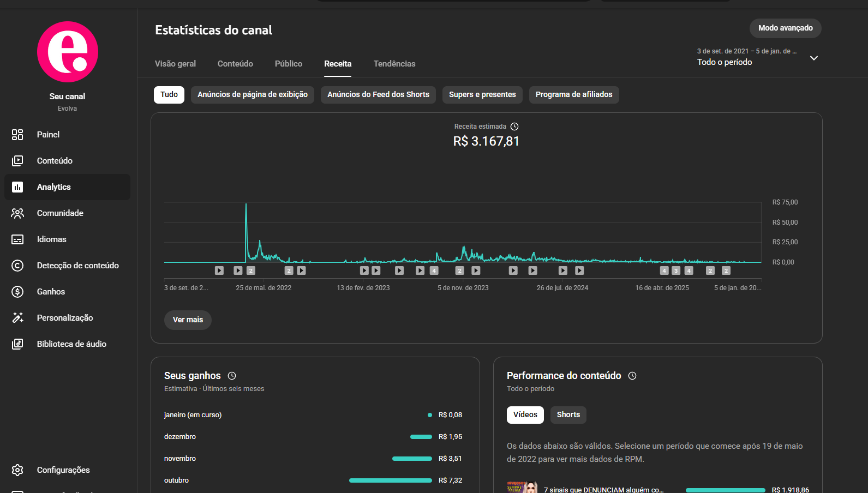
Task: Open Biblioteca de áudio icon
Action: coord(17,344)
